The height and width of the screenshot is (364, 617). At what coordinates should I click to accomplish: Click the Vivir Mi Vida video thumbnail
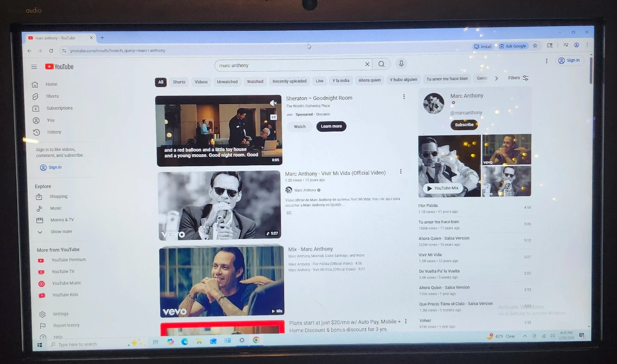219,205
